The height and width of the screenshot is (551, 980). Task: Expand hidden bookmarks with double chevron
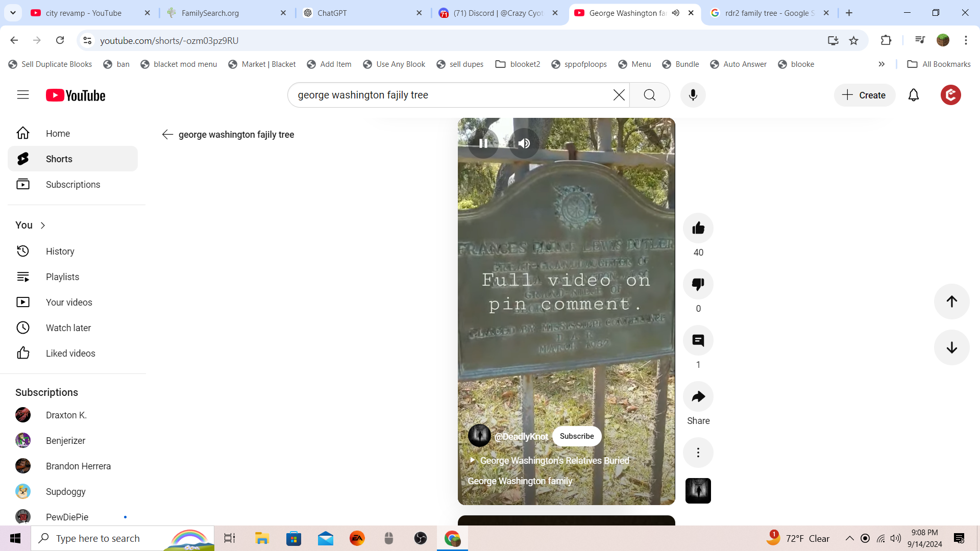(x=881, y=64)
